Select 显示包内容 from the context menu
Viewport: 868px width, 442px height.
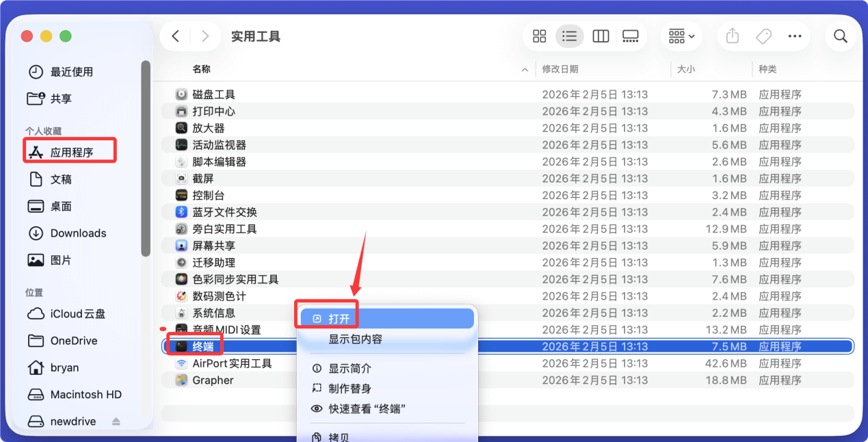(x=356, y=338)
